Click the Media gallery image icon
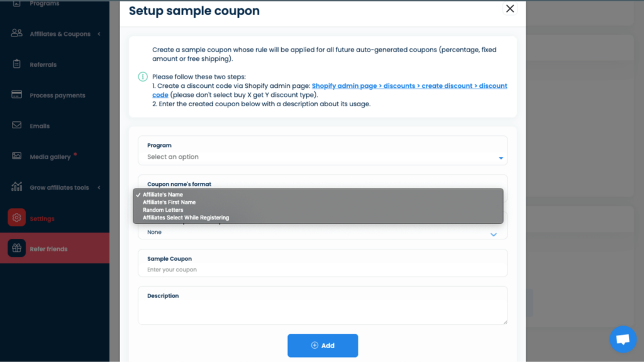The height and width of the screenshot is (362, 644). click(x=16, y=156)
